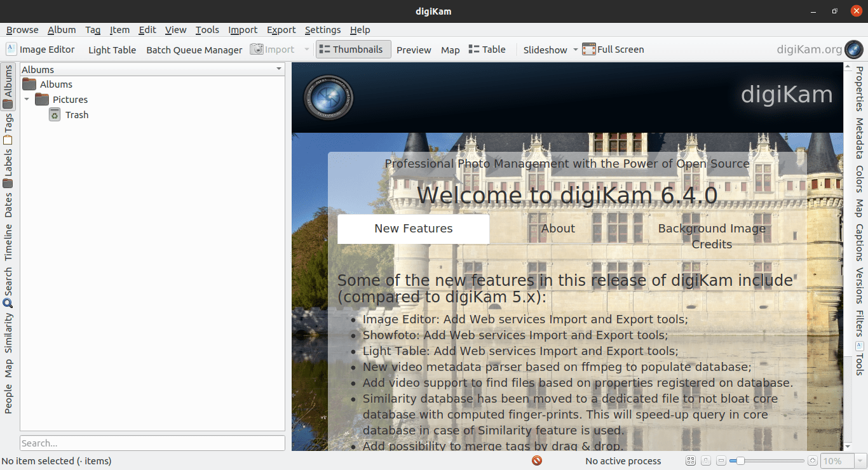Open the Metadata tab on right sidebar
This screenshot has width=868, height=470.
click(x=859, y=138)
